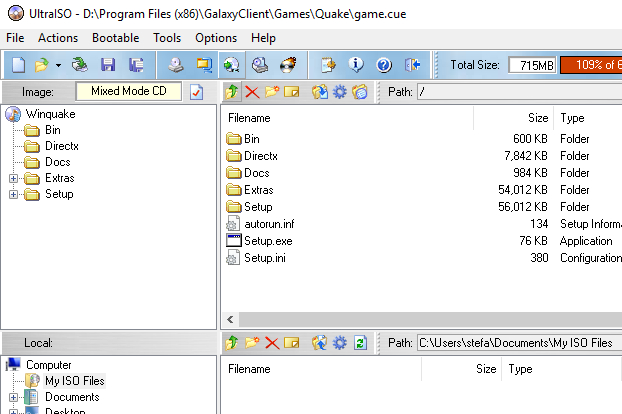Select the Bin folder in image tree
The image size is (622, 414).
click(53, 130)
